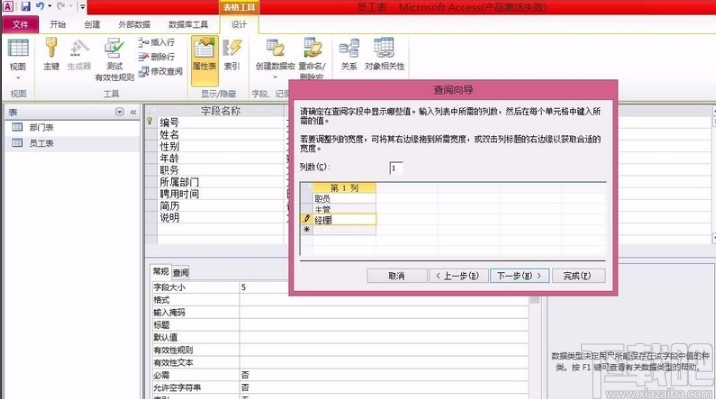Select the 说明 field row
This screenshot has width=716, height=399.
(x=221, y=217)
